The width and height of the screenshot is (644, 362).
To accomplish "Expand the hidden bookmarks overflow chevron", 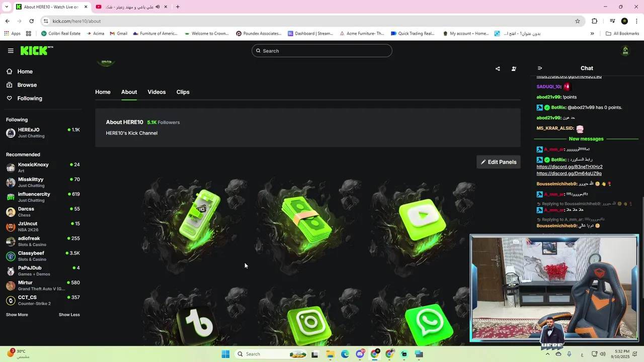I will tap(592, 34).
